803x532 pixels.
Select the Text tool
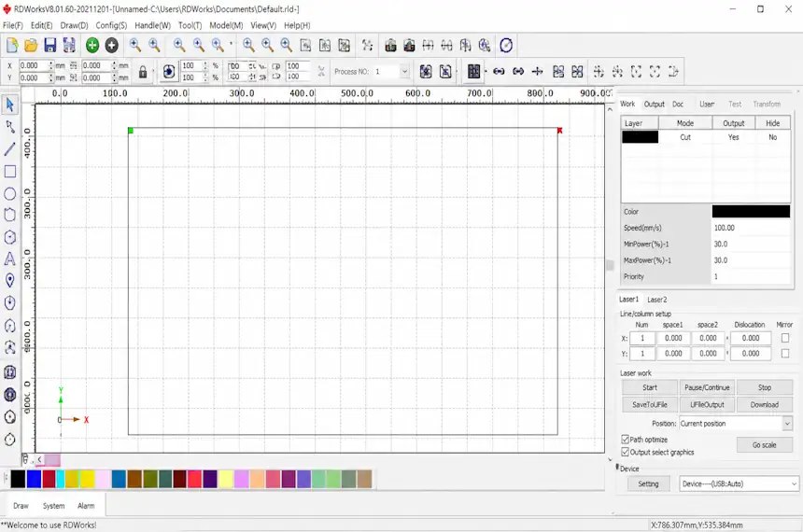9,259
